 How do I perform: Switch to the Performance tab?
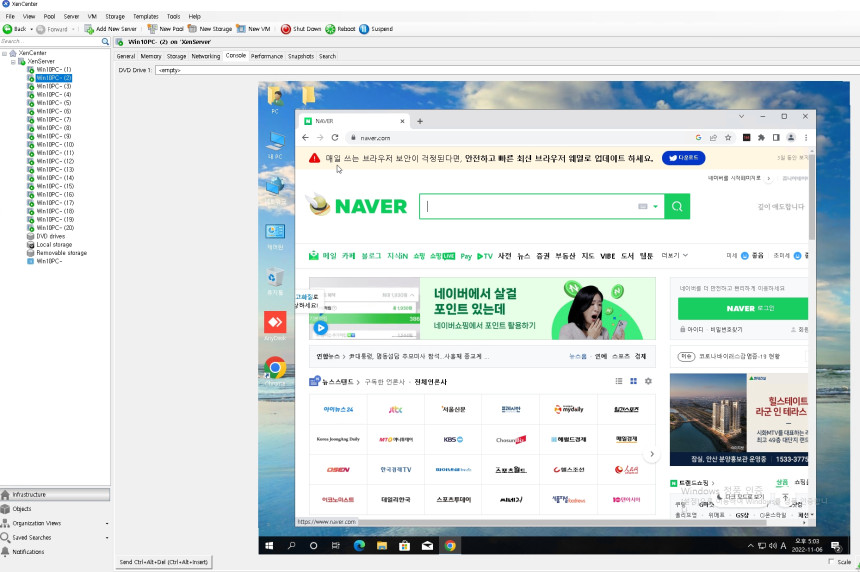point(267,56)
